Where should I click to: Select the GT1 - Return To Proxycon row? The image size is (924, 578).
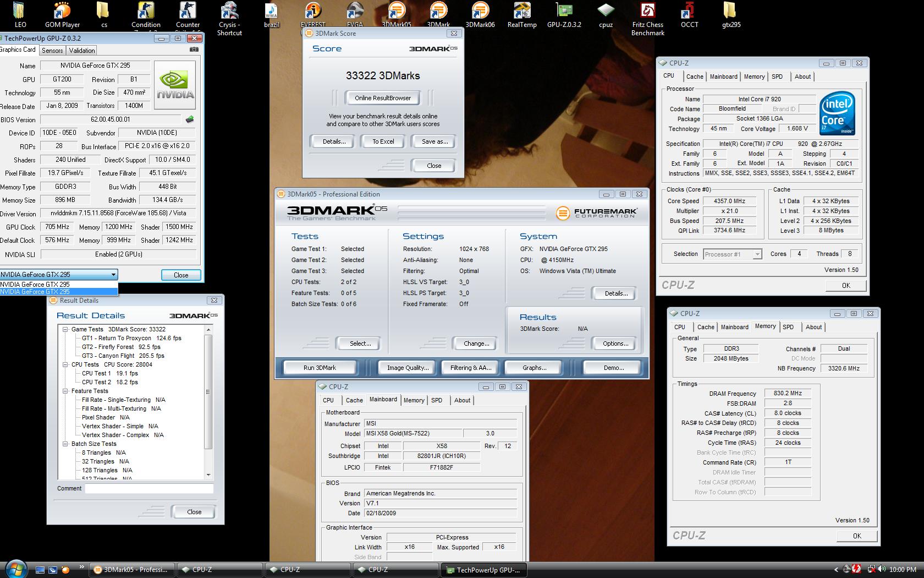coord(131,338)
